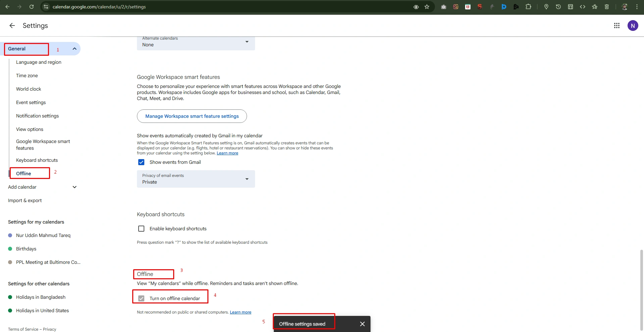Click browser forward navigation arrow
The width and height of the screenshot is (644, 332).
(x=19, y=7)
